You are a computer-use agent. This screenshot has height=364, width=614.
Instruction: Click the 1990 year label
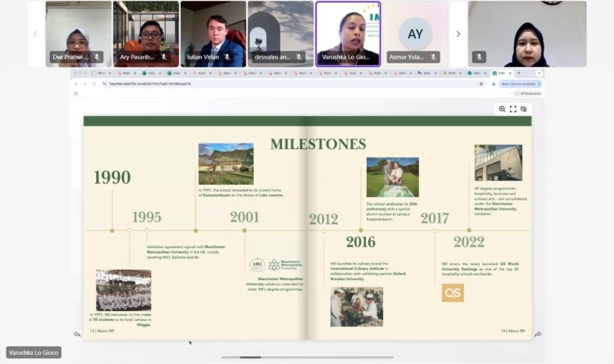[112, 178]
